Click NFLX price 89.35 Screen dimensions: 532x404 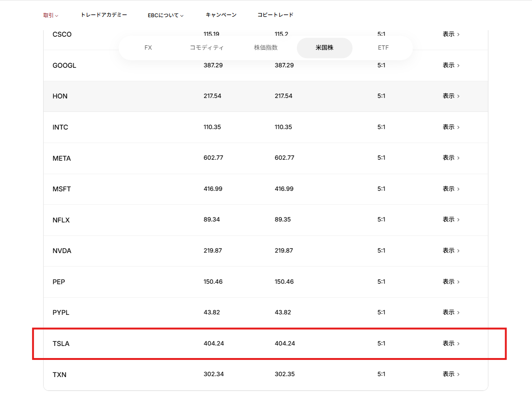pos(282,220)
